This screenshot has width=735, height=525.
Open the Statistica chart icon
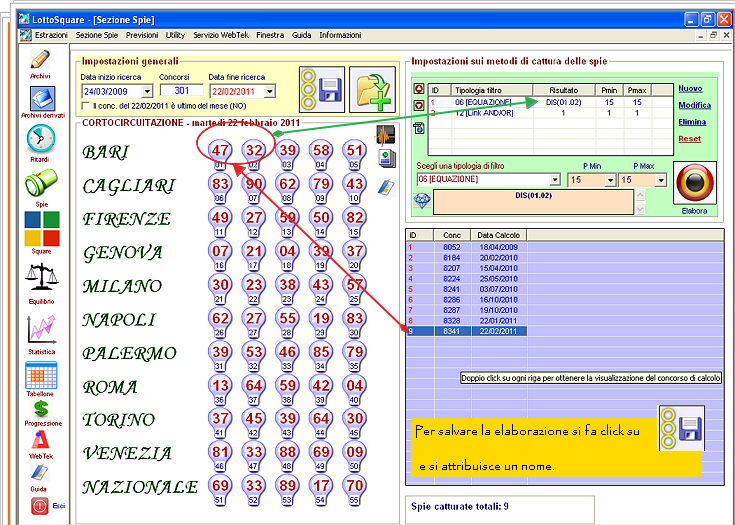tap(41, 329)
